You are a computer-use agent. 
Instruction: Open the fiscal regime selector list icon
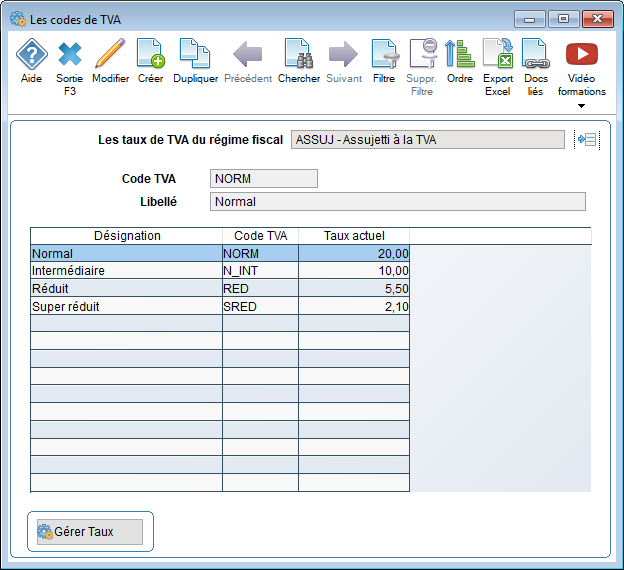pyautogui.click(x=587, y=140)
